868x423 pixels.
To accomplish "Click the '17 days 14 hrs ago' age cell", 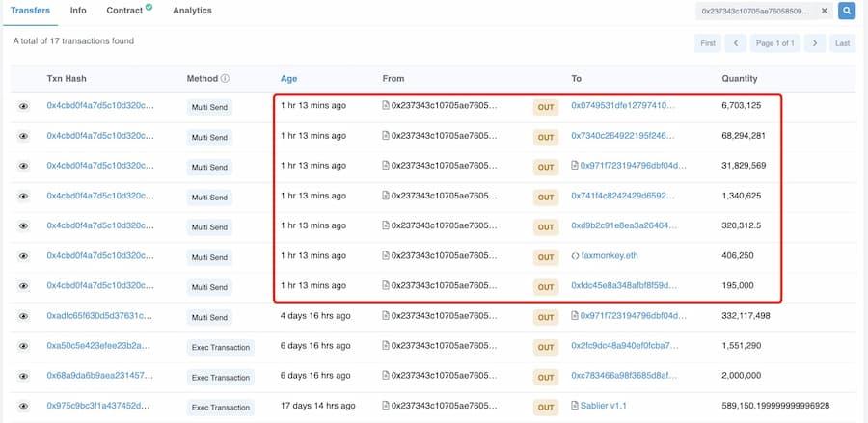I will point(317,406).
